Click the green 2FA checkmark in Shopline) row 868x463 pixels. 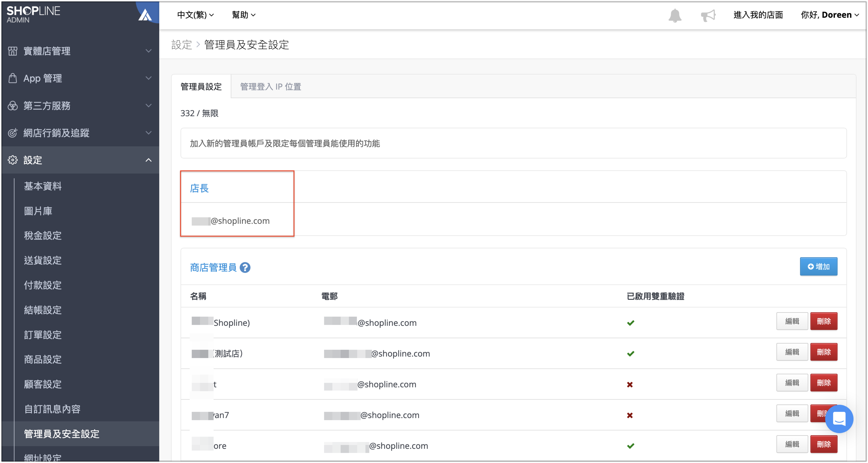pos(630,323)
